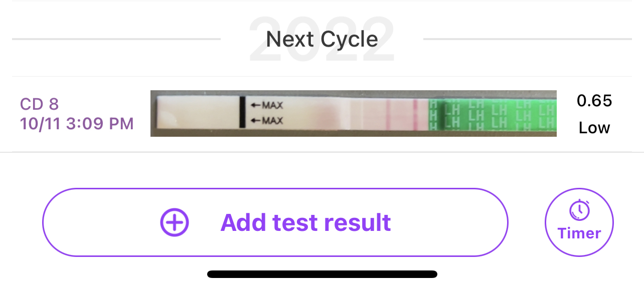
Task: Tap the 10/11 3:09 PM timestamp
Action: tap(77, 123)
